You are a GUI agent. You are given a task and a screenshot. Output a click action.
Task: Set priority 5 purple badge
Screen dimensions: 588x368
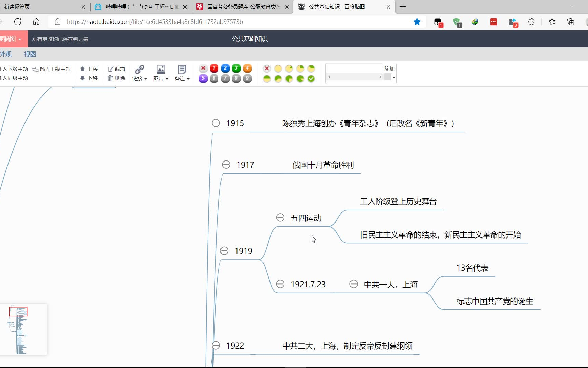pos(203,78)
